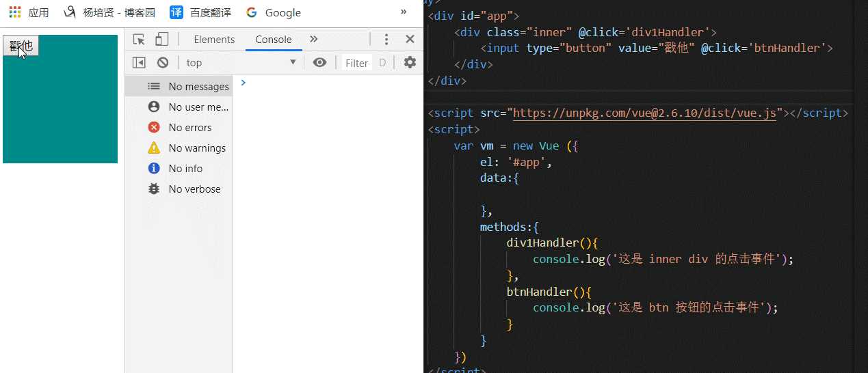Open the 杨培贤 - 博客园 bookmark
Viewport: 868px width, 373px height.
tap(109, 12)
